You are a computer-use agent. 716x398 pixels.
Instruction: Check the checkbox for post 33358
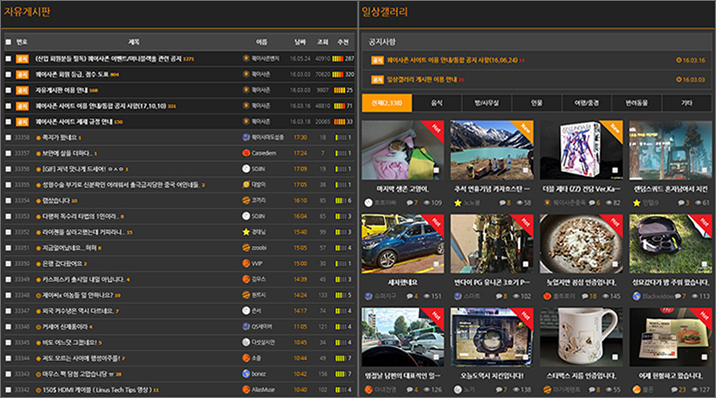click(8, 137)
